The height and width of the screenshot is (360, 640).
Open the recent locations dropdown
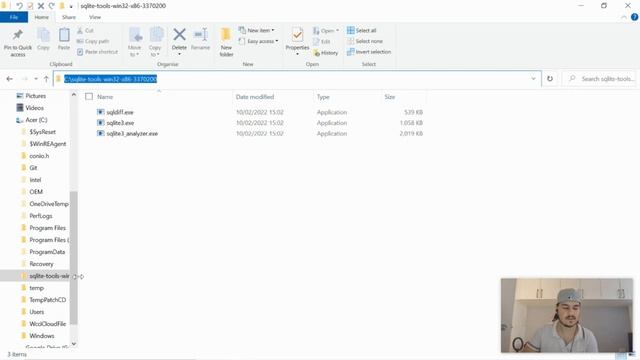click(36, 79)
